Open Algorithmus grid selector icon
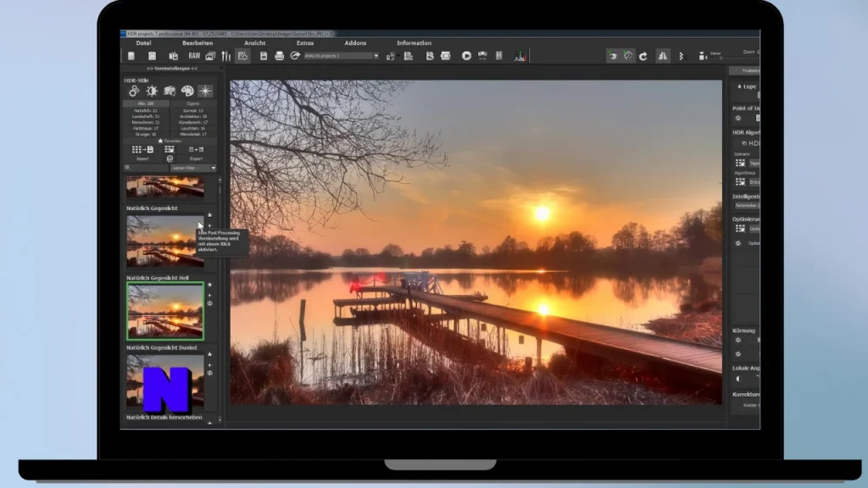The image size is (868, 488). click(x=740, y=182)
